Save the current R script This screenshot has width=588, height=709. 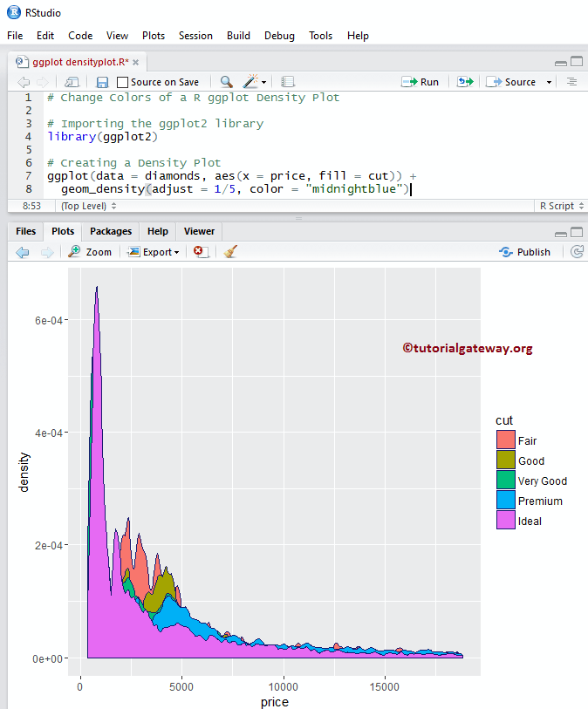point(102,82)
